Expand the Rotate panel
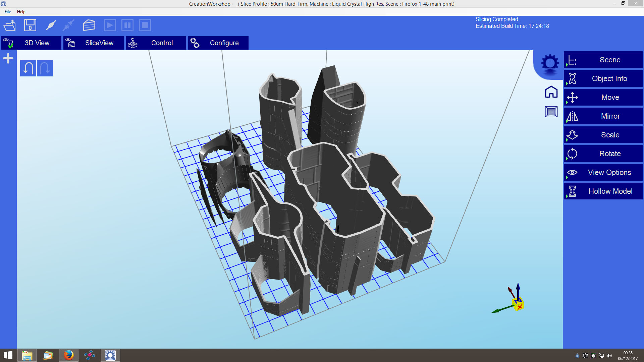Viewport: 644px width, 362px height. 603,154
